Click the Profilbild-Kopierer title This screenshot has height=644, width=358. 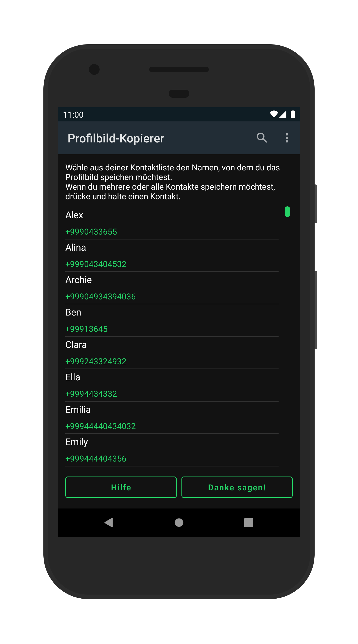[116, 138]
